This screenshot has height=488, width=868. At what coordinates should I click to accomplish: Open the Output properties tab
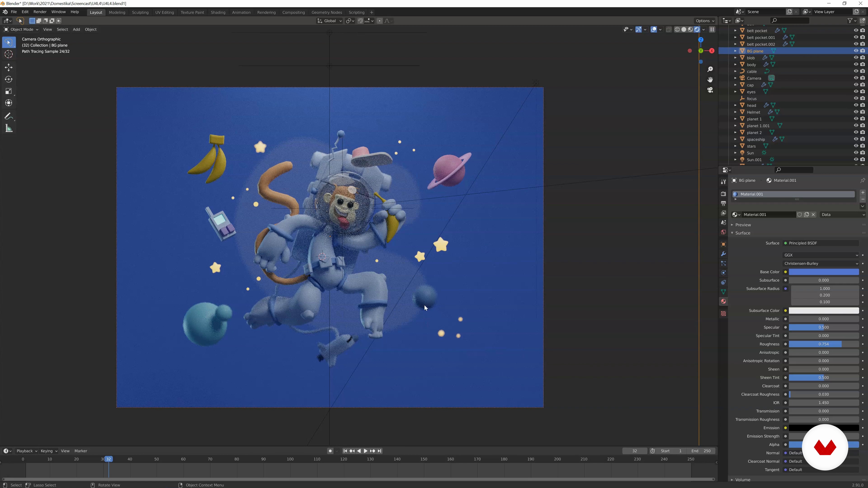(x=723, y=203)
